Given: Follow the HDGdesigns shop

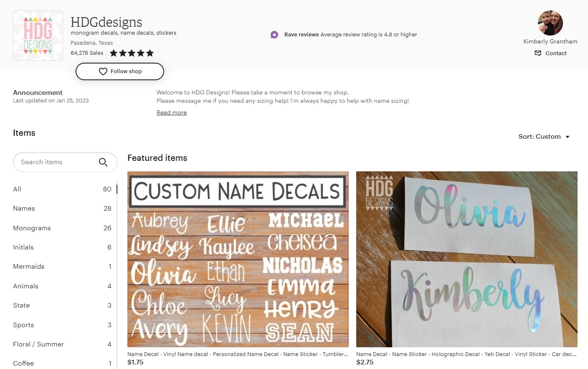Looking at the screenshot, I should coord(120,71).
